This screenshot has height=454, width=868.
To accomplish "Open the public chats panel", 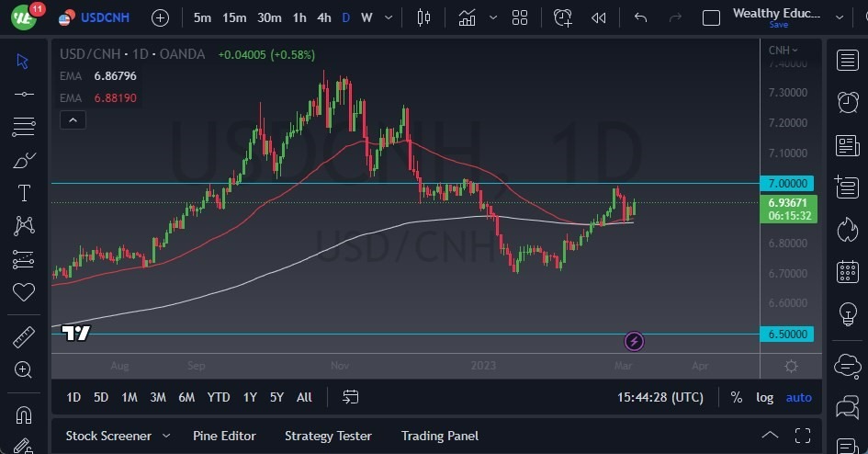I will coord(848,366).
